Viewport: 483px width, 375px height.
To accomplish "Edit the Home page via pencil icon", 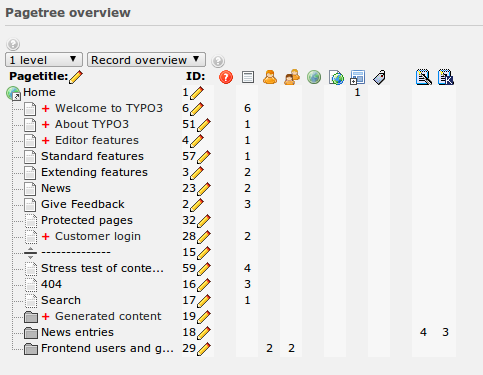I will pyautogui.click(x=197, y=93).
